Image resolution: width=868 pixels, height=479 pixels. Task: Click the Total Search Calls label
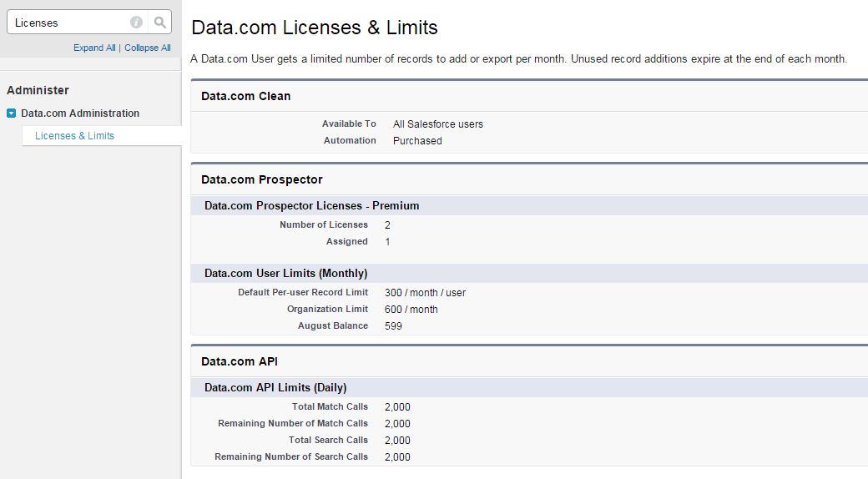328,440
